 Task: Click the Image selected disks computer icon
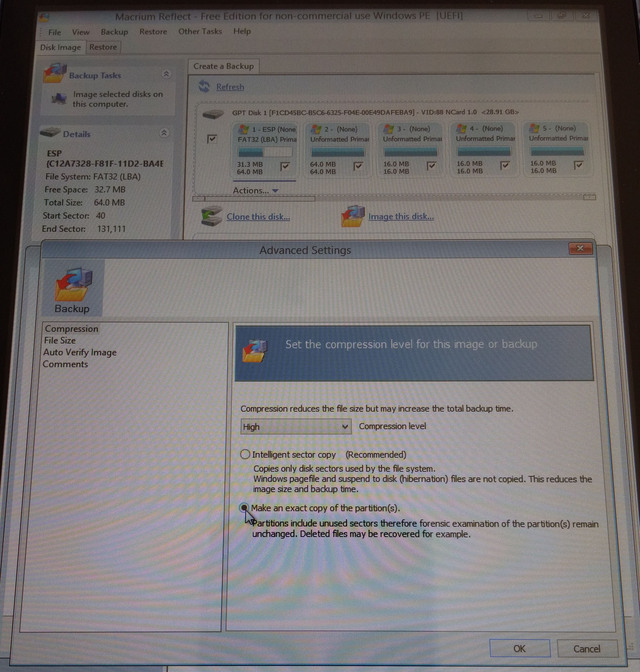coord(59,99)
